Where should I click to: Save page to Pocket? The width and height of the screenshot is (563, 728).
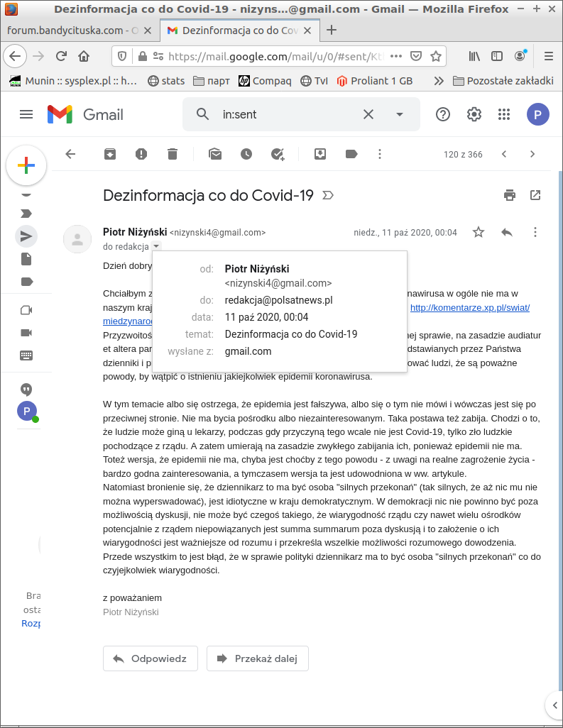pos(416,56)
